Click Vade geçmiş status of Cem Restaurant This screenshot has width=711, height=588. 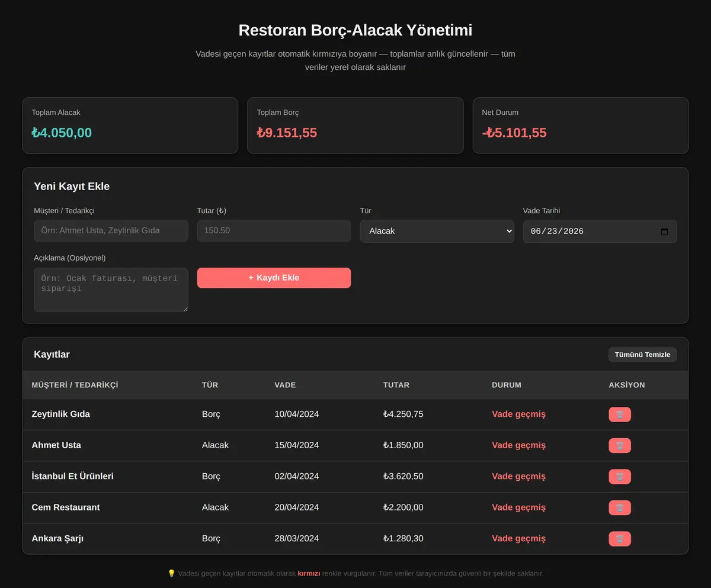(518, 507)
